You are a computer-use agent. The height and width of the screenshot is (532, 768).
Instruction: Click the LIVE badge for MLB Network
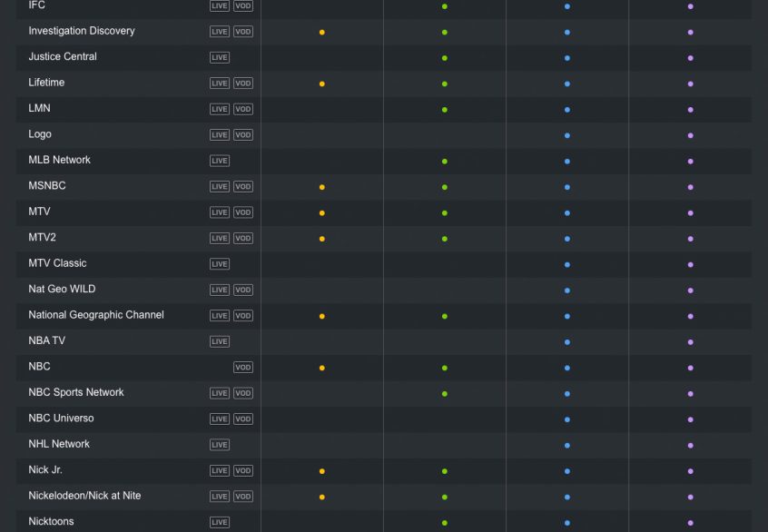click(x=220, y=162)
